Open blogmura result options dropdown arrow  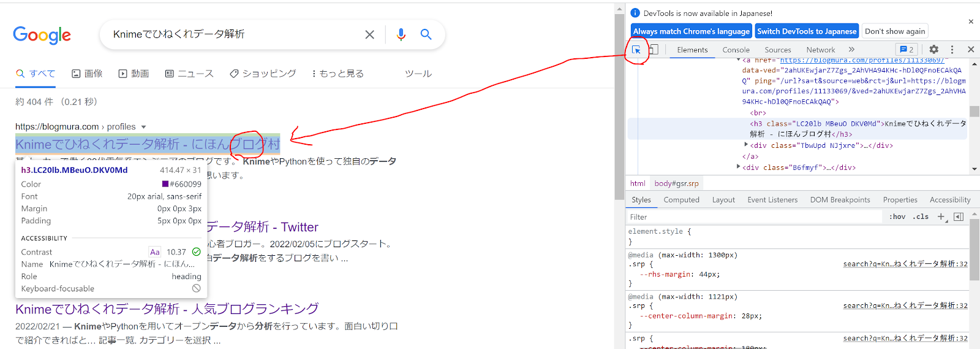coord(143,127)
